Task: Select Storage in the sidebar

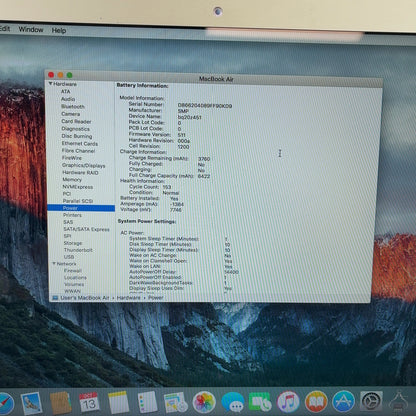Action: click(x=73, y=243)
